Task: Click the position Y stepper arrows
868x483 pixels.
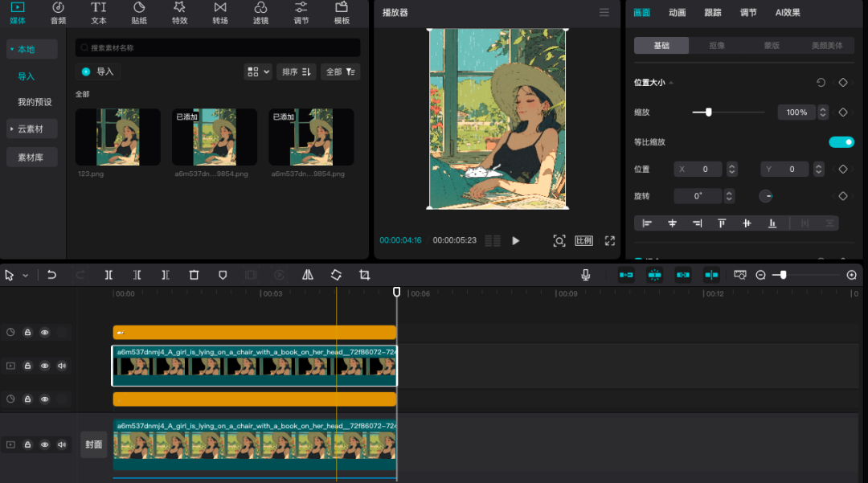Action: tap(818, 170)
